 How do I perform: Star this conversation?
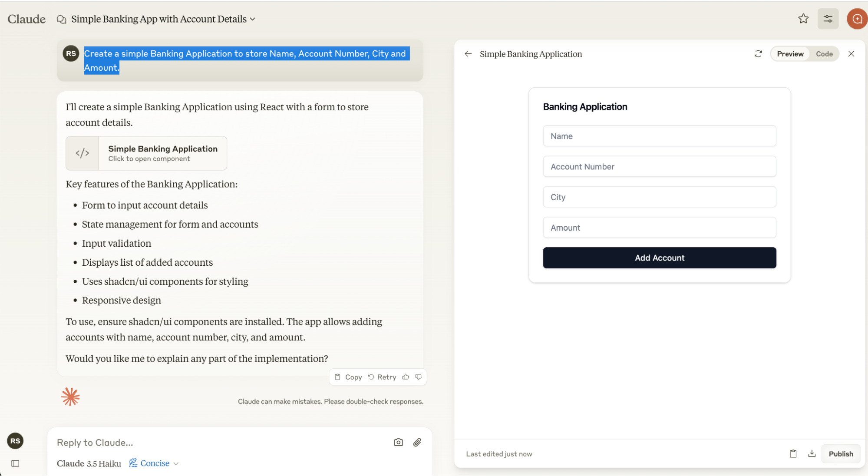[803, 19]
